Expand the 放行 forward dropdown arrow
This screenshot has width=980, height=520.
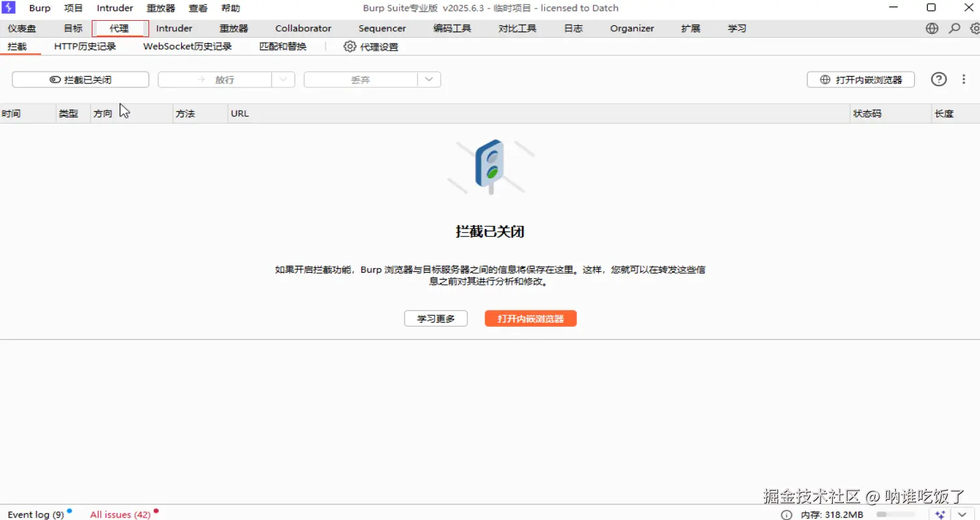[x=283, y=79]
